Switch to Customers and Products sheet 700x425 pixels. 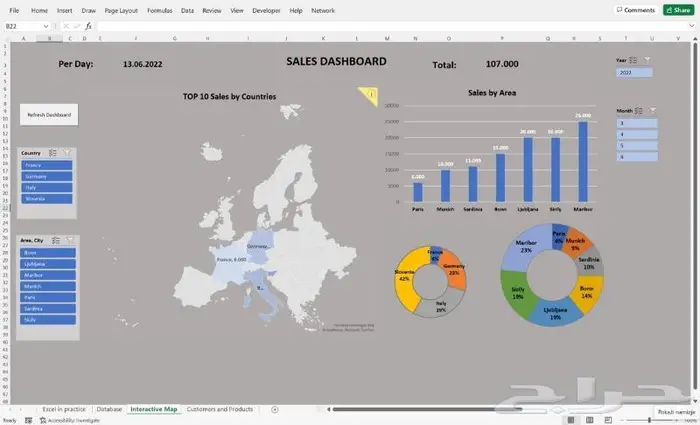pyautogui.click(x=220, y=409)
